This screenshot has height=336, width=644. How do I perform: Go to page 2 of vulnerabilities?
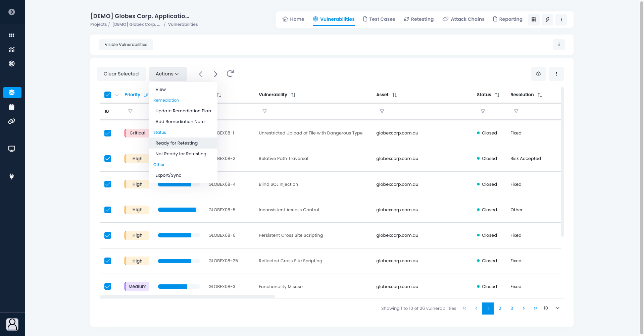pos(500,309)
